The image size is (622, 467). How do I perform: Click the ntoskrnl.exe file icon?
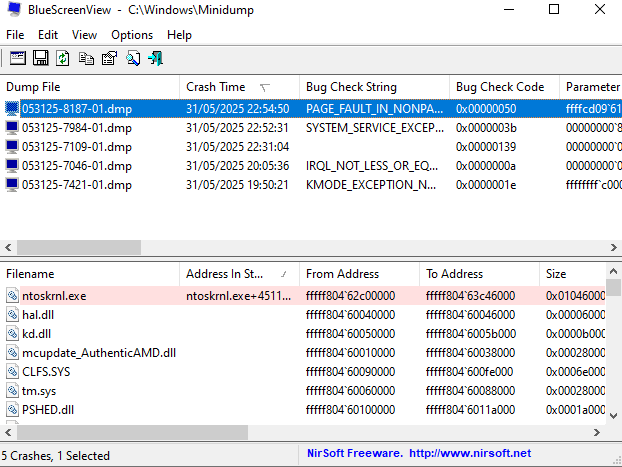12,296
